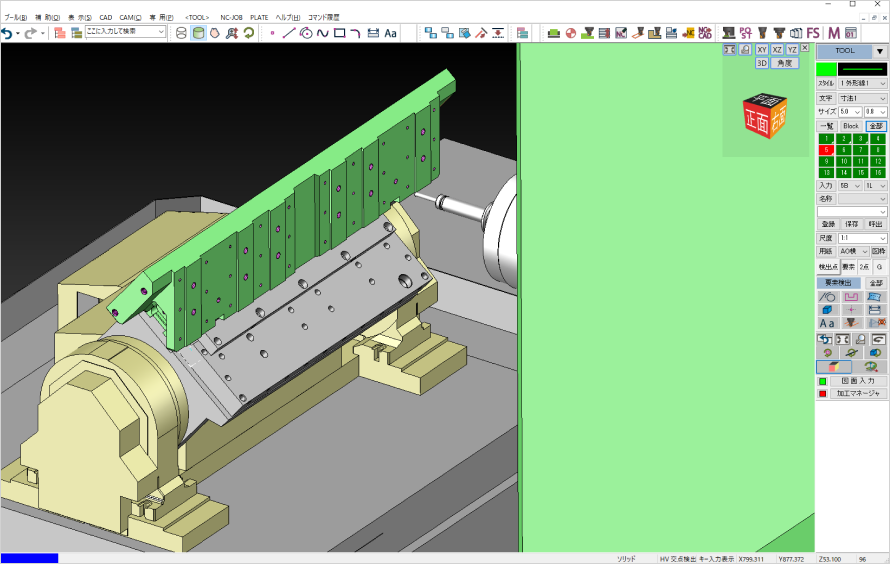The height and width of the screenshot is (564, 890).
Task: Click the undo arrow icon
Action: (8, 33)
